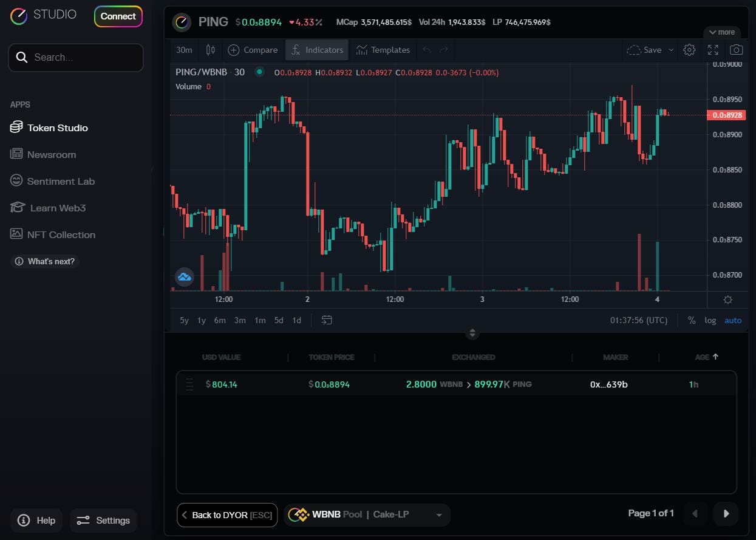756x540 pixels.
Task: Click the Search input field
Action: click(76, 58)
